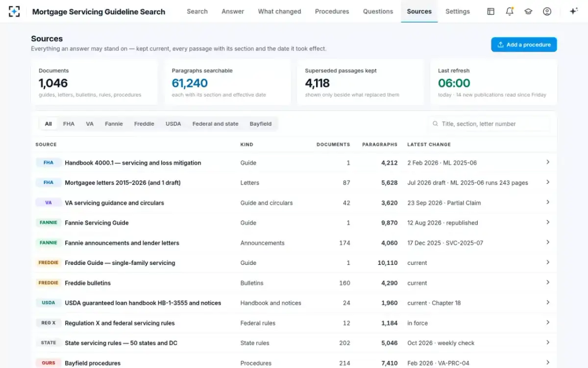Filter by Federal and state
The image size is (588, 368).
[x=215, y=124]
